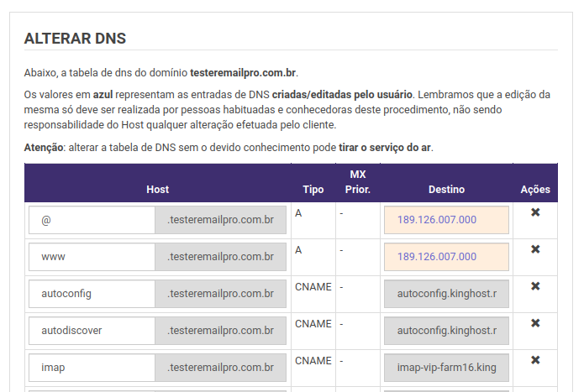
Task: Click the autoconfig host field
Action: coord(92,294)
